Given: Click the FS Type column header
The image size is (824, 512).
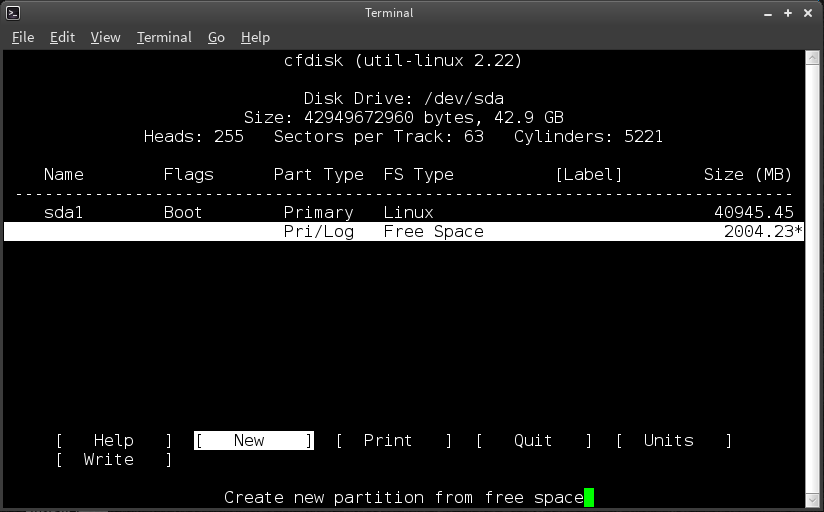Looking at the screenshot, I should (418, 175).
